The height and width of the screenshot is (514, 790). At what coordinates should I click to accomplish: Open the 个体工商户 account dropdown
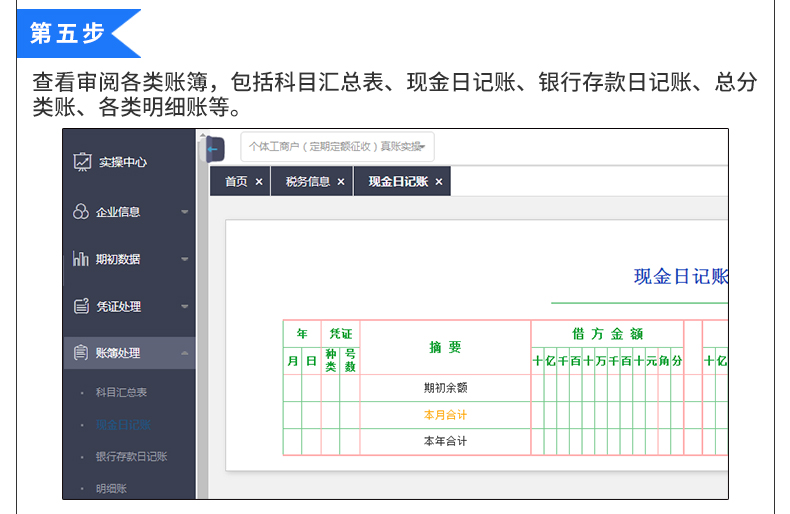338,147
